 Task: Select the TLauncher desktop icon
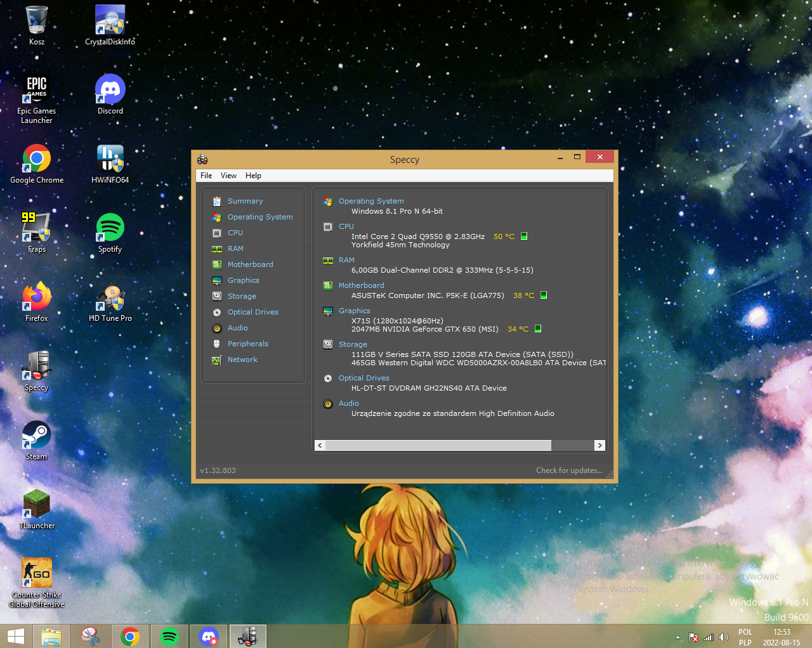click(37, 510)
